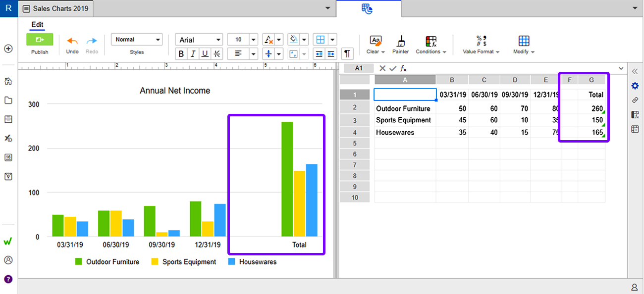
Task: Expand the Normal styles dropdown
Action: click(x=137, y=40)
